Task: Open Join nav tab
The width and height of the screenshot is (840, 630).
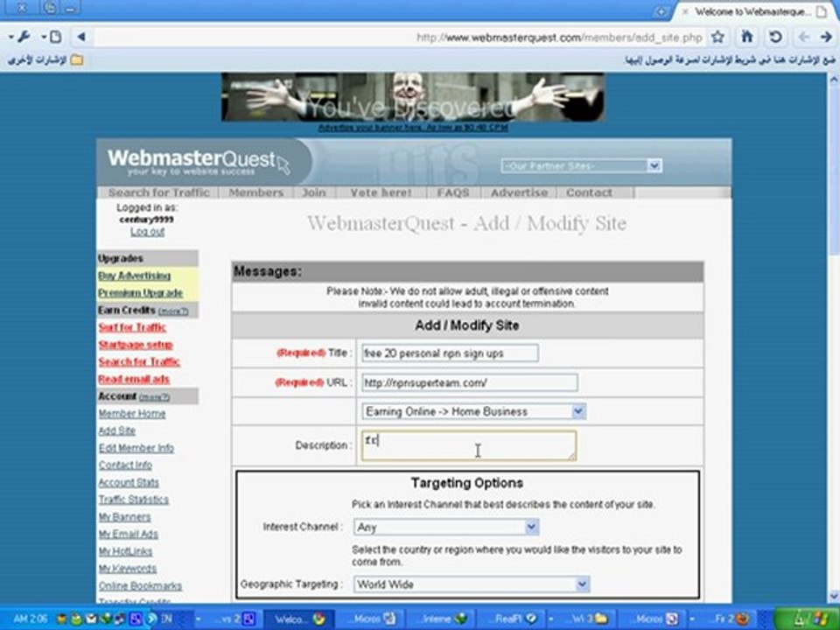Action: [x=314, y=192]
